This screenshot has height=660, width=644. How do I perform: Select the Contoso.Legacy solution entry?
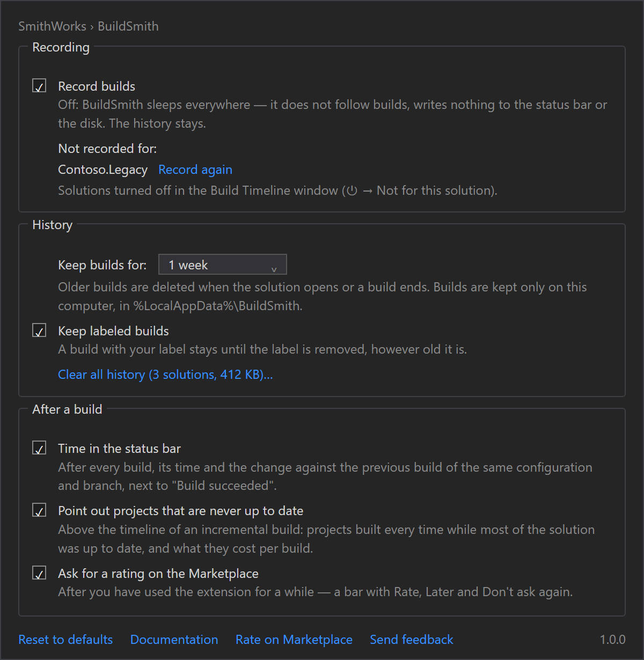[103, 170]
